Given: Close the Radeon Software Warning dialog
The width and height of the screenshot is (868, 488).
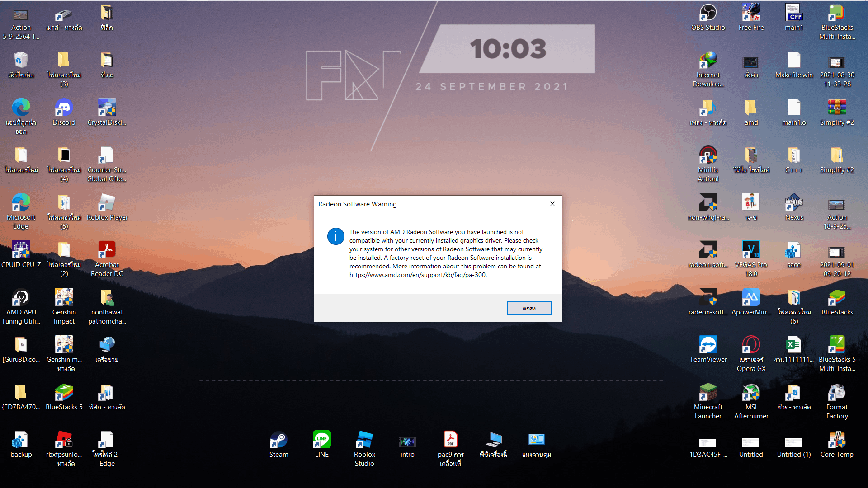Looking at the screenshot, I should pos(552,204).
